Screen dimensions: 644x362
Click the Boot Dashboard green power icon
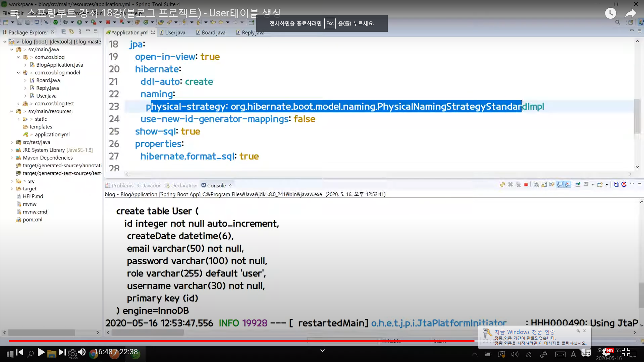coord(56,22)
